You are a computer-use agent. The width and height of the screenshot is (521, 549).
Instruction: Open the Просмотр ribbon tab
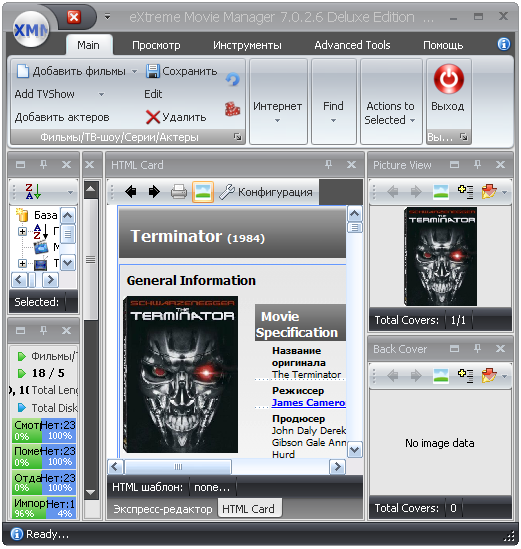click(x=156, y=45)
